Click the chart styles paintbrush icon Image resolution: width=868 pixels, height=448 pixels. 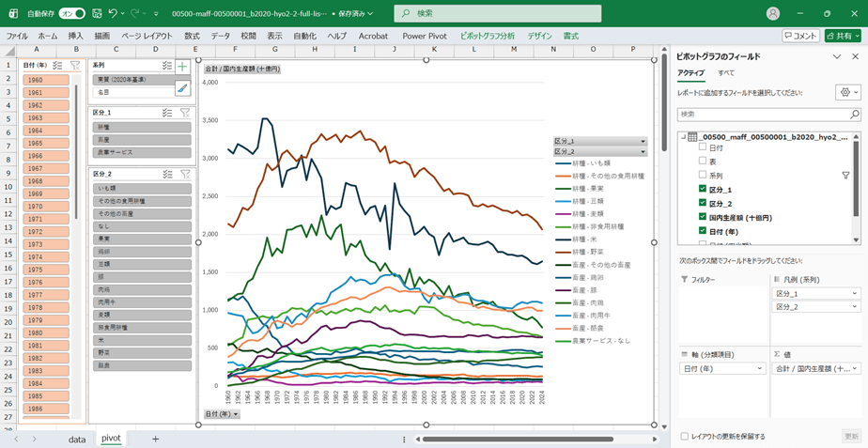tap(182, 88)
